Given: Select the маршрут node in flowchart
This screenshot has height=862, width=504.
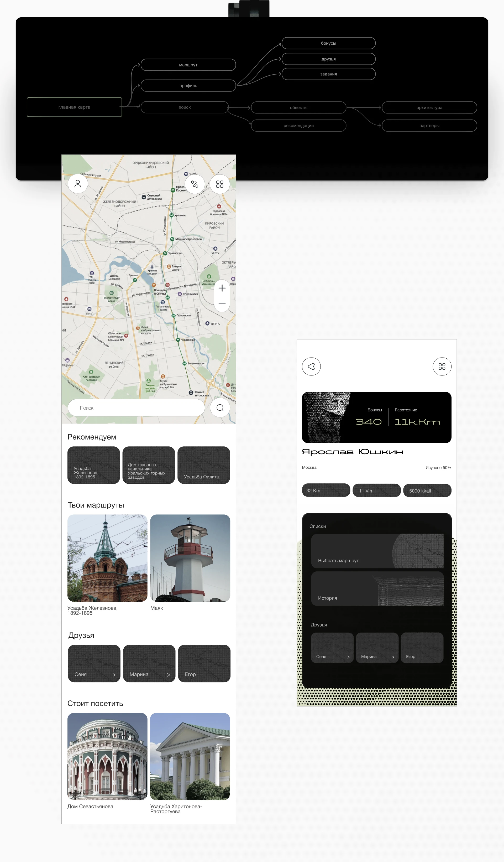Looking at the screenshot, I should point(188,65).
